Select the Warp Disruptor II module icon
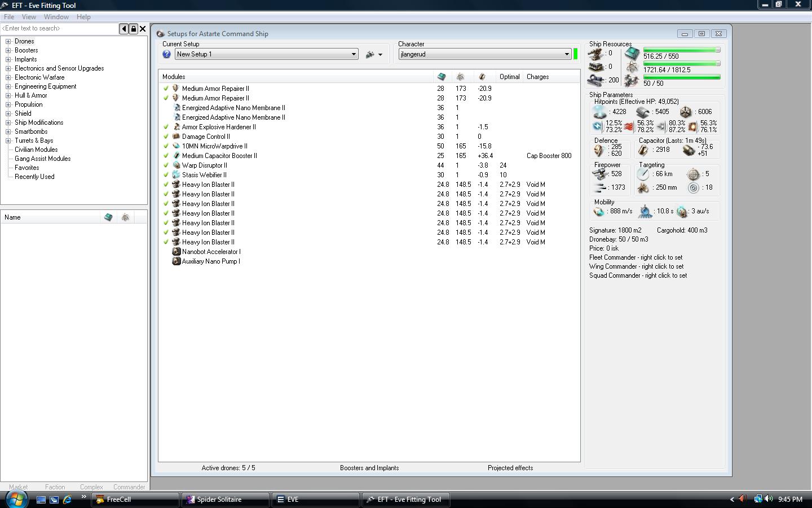 (x=176, y=165)
